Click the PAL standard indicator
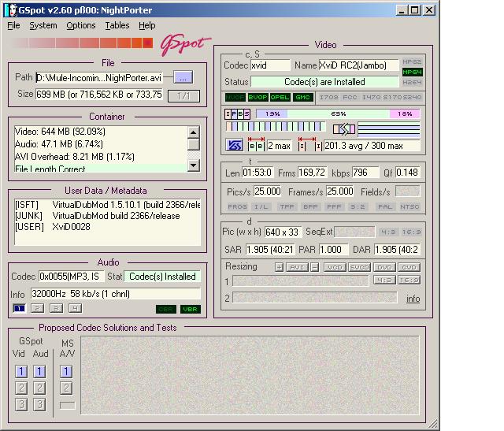Viewport: 504px width, 431px height. [385, 206]
